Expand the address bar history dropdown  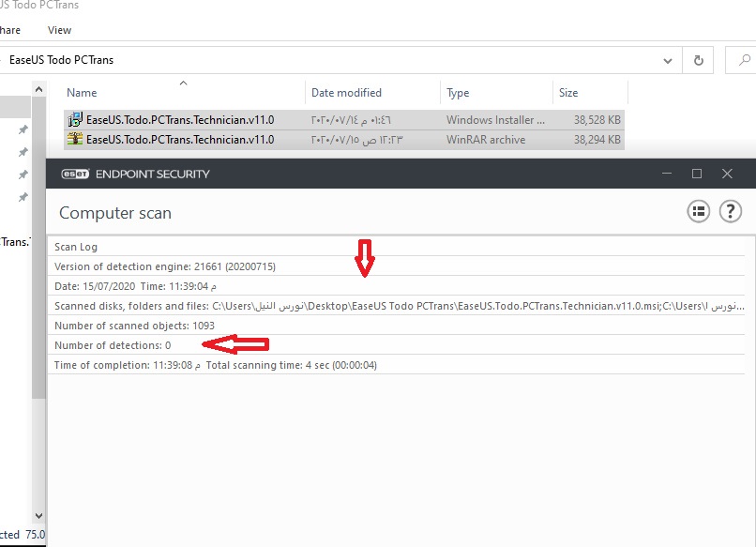(668, 60)
